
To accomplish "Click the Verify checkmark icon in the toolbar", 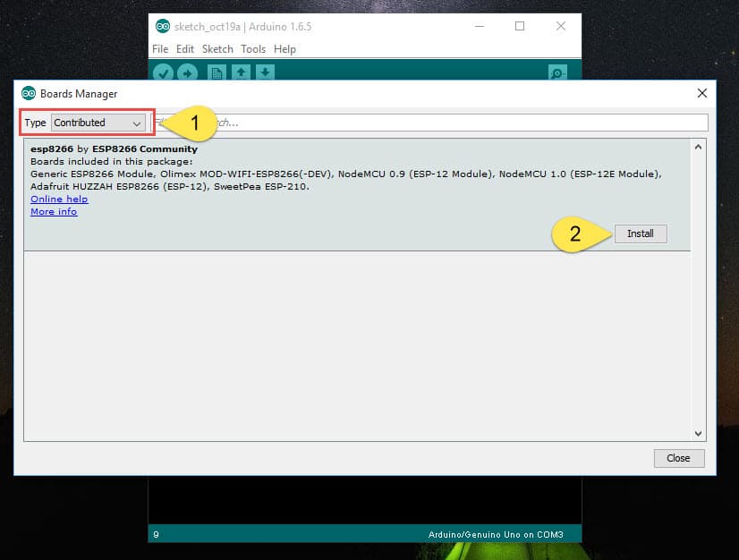I will [x=163, y=73].
